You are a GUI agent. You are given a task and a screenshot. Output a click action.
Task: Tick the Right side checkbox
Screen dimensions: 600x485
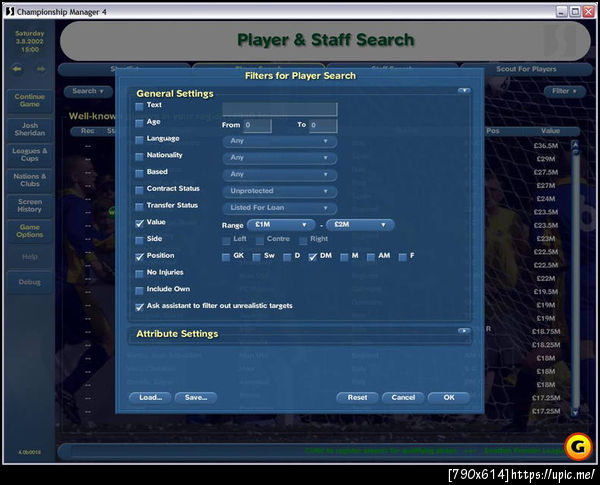303,240
